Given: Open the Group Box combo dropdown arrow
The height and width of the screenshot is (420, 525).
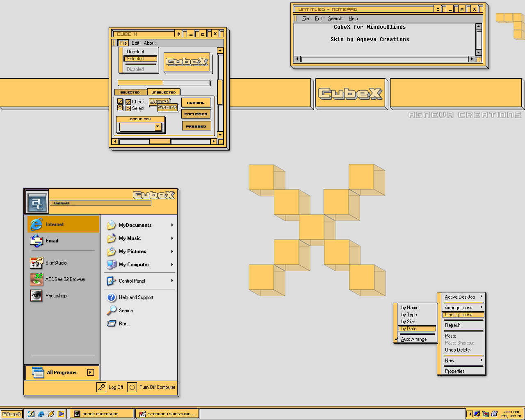Looking at the screenshot, I should [158, 127].
